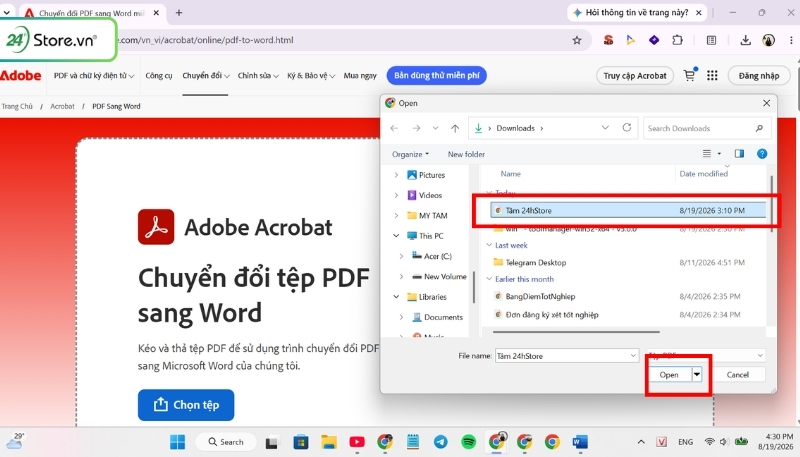Viewport: 800px width, 457px height.
Task: Open YouTube app on the taskbar
Action: pos(357,442)
